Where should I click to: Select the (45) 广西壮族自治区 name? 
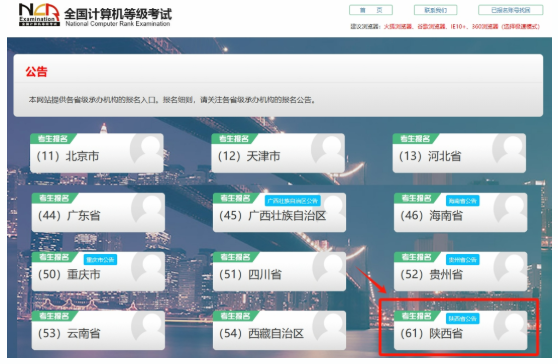[273, 216]
